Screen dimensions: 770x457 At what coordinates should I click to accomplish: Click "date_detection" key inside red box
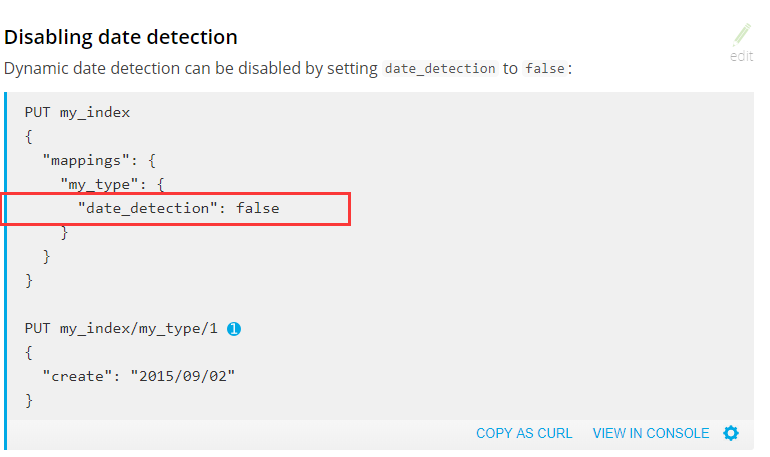pos(152,208)
